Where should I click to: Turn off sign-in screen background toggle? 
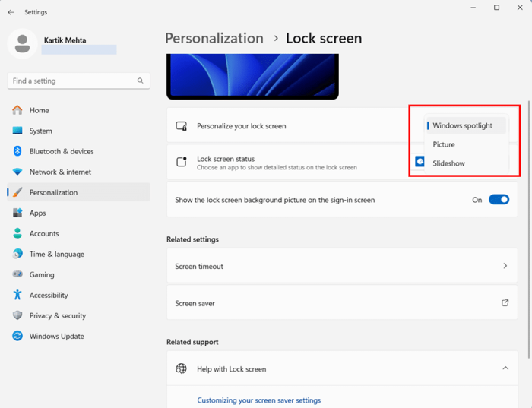(499, 199)
